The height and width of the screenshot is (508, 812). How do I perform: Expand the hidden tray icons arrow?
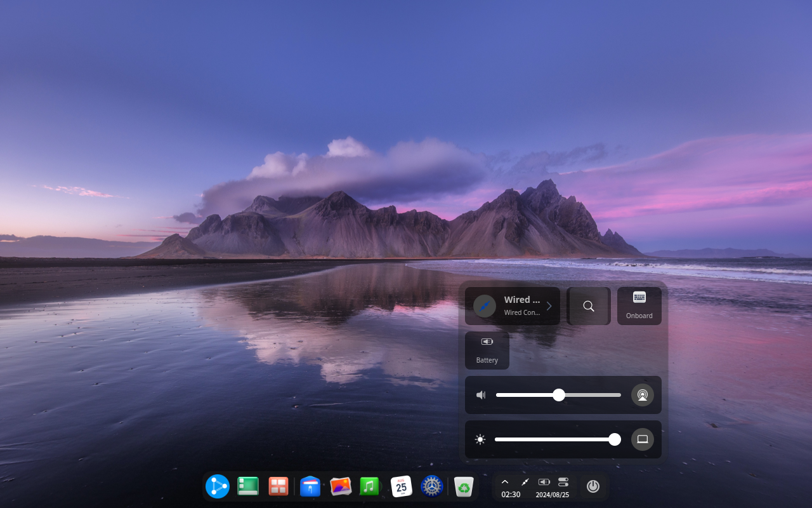pos(505,482)
